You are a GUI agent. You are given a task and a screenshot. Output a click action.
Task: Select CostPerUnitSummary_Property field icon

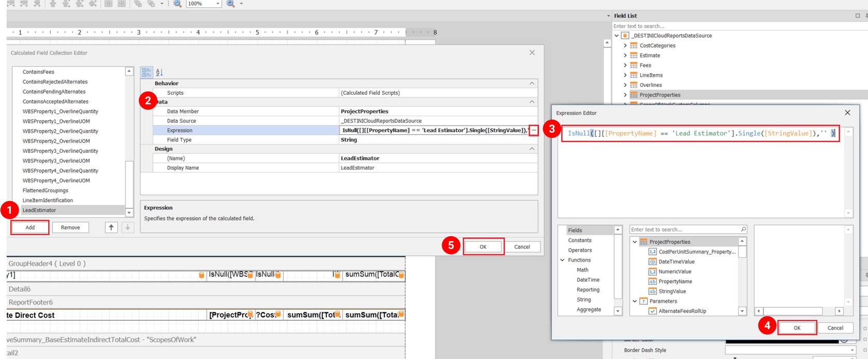pyautogui.click(x=652, y=252)
